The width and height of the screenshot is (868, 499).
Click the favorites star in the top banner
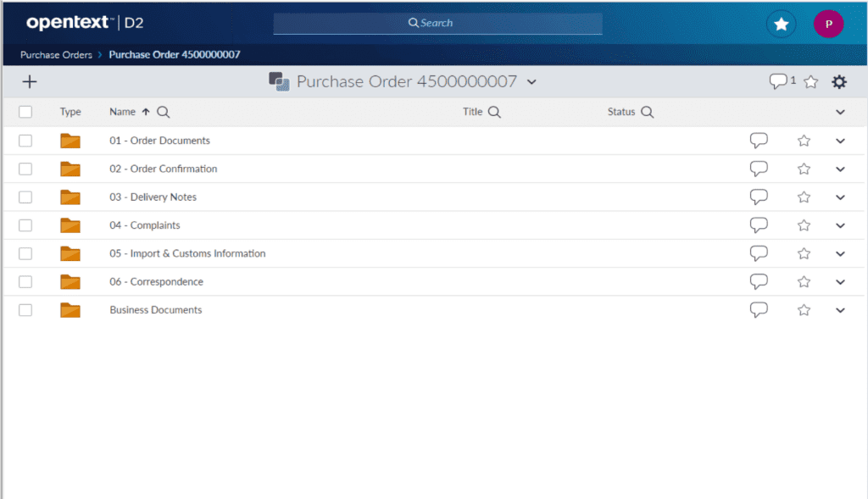click(781, 24)
